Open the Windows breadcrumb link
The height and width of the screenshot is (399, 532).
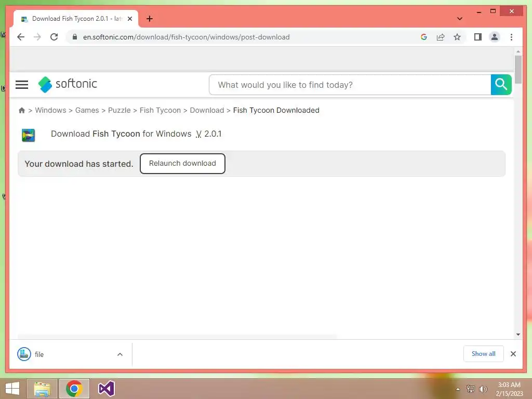[50, 110]
